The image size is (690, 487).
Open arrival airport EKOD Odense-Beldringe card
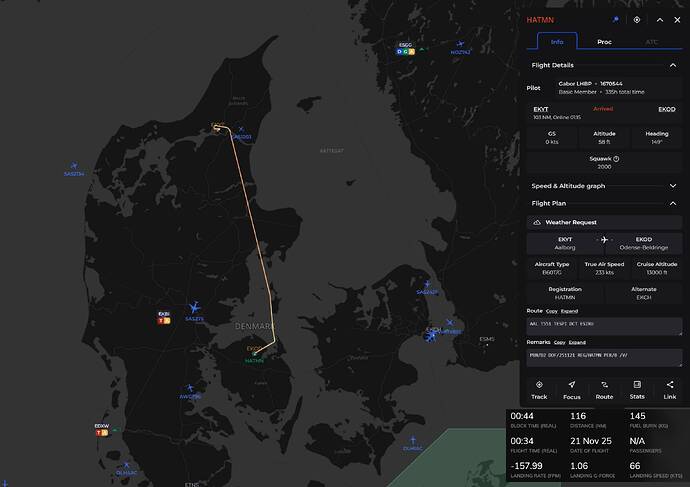644,243
